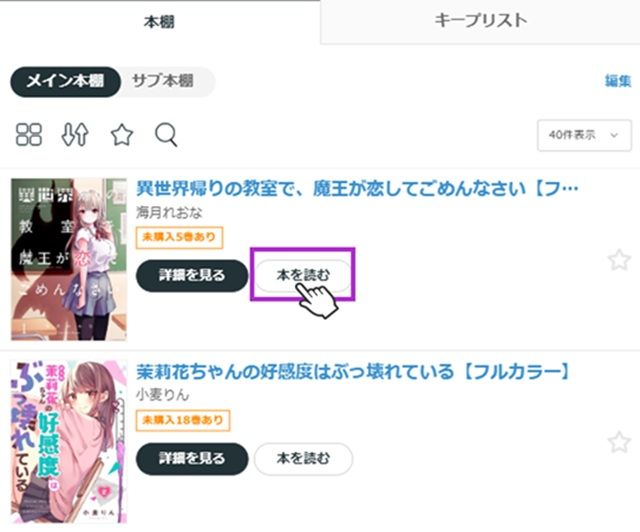The width and height of the screenshot is (640, 532).
Task: Click 本を読む for 異世界帰りの教室で
Action: click(x=303, y=276)
